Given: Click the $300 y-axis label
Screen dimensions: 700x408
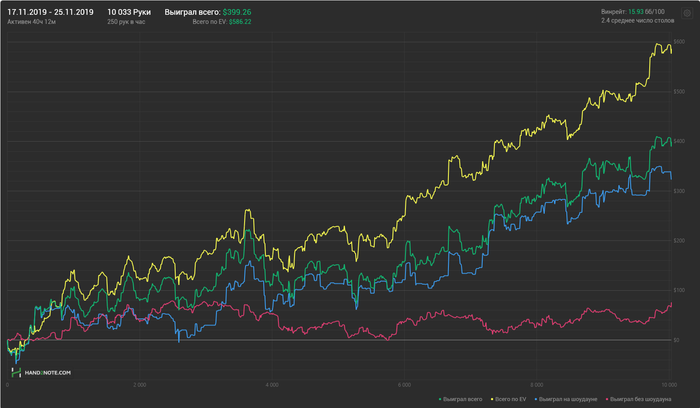Looking at the screenshot, I should pos(679,191).
